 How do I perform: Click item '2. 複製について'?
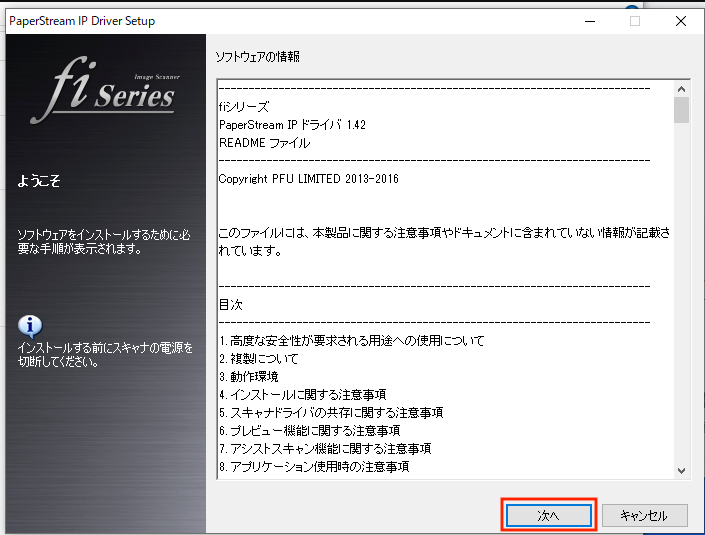(x=259, y=359)
